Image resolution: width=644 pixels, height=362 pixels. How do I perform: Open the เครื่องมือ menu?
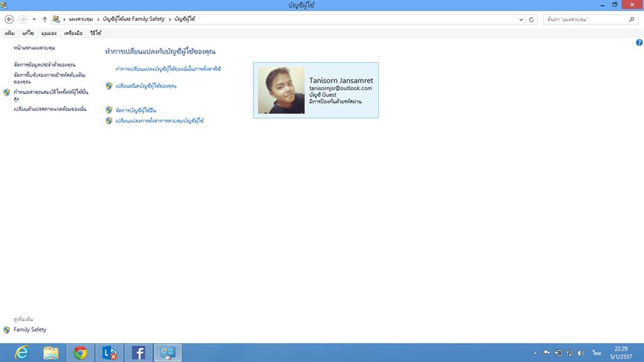pos(73,33)
